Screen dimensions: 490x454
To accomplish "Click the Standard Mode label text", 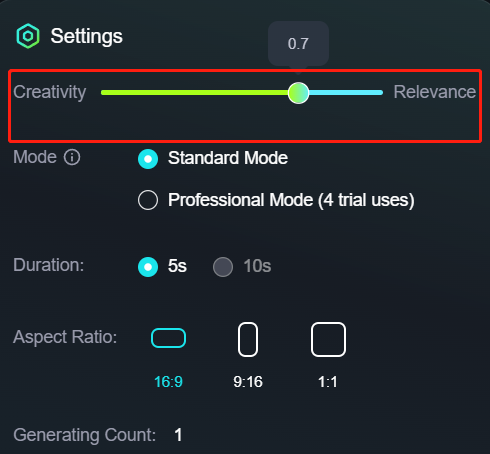I will pos(228,158).
